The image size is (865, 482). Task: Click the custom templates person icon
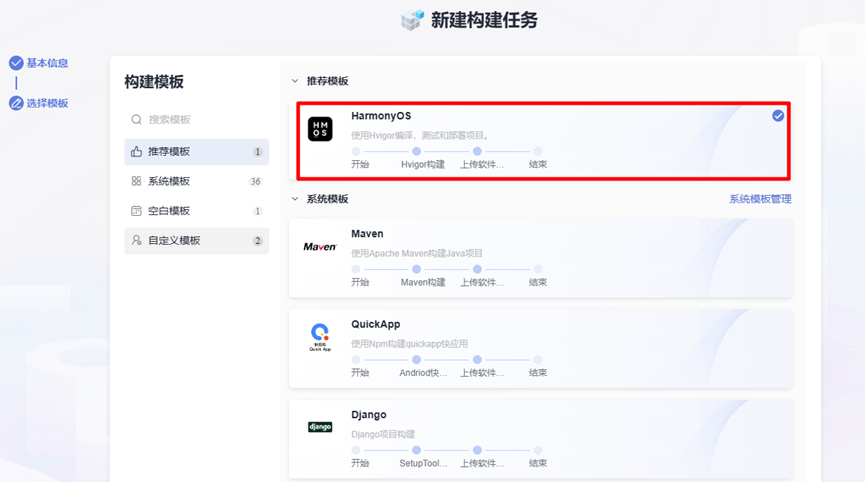pyautogui.click(x=137, y=241)
